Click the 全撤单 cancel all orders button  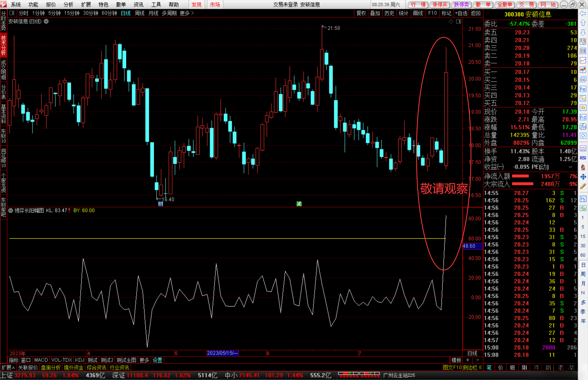pos(505,4)
